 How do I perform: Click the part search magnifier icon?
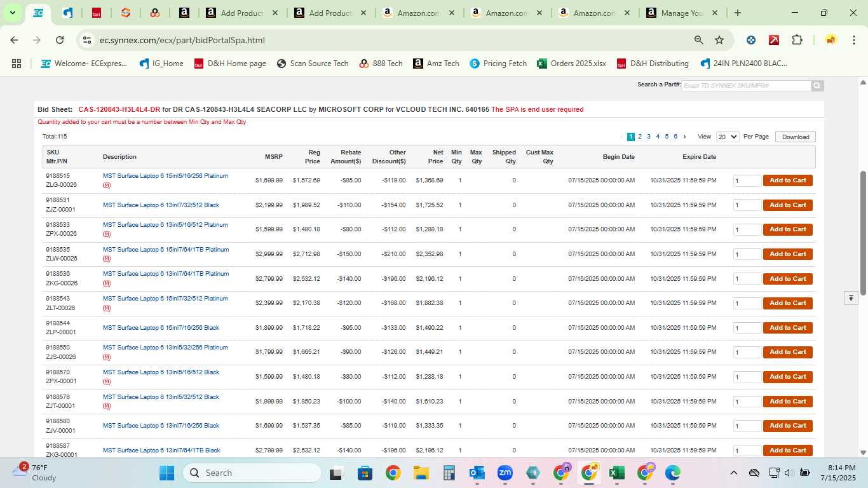817,86
